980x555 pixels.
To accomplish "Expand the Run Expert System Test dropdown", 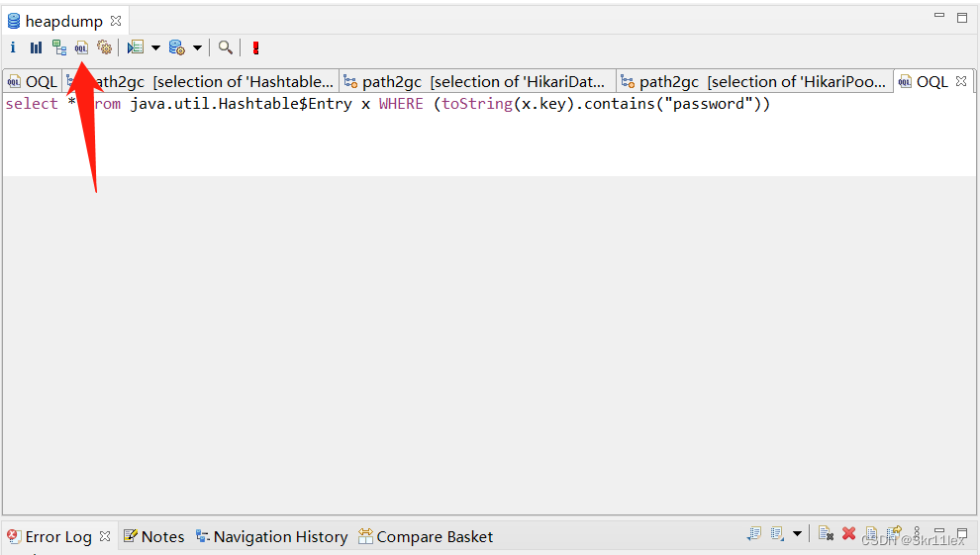I will point(155,48).
